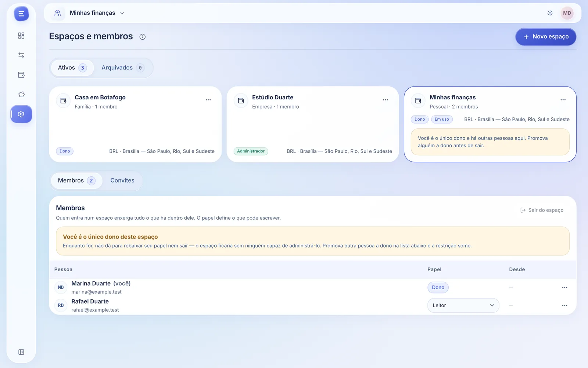Open the wallet accounts icon in sidebar
Image resolution: width=588 pixels, height=368 pixels.
(x=21, y=75)
